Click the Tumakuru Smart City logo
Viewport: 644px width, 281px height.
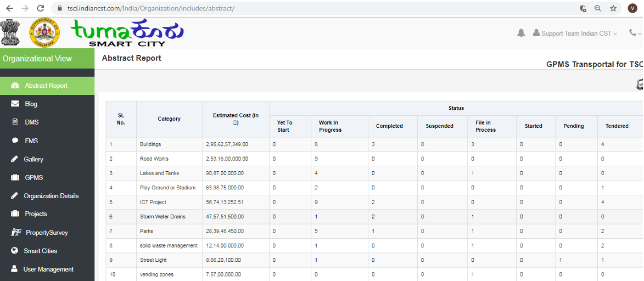(x=127, y=33)
